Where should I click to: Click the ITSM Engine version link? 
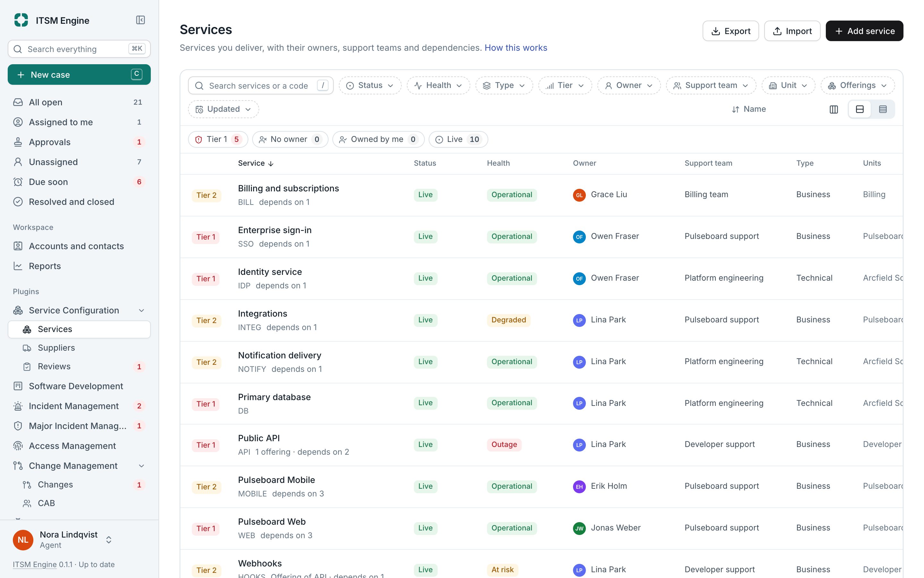(x=35, y=564)
